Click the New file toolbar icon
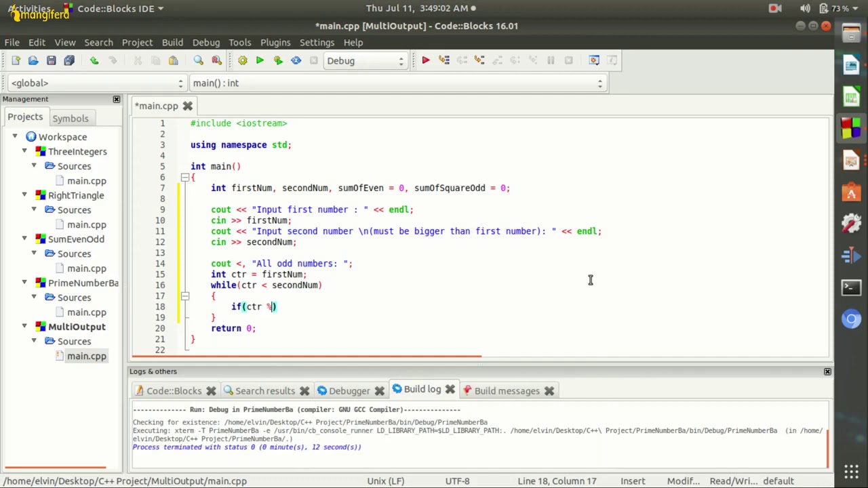 [x=16, y=60]
